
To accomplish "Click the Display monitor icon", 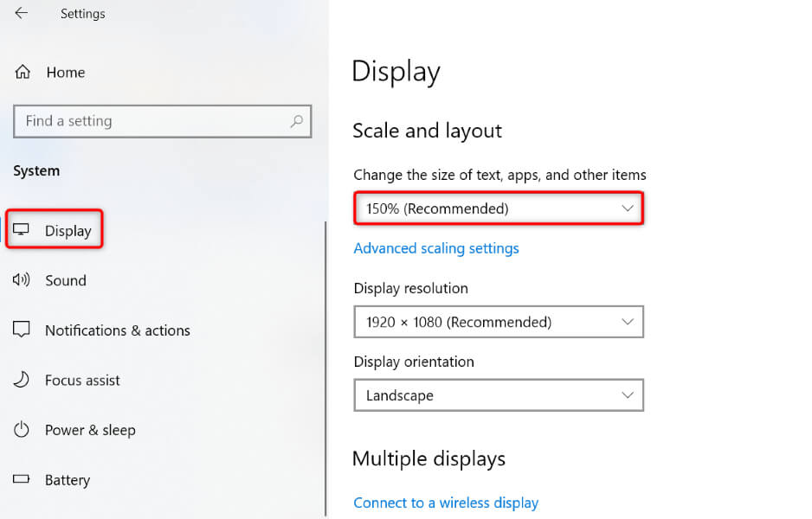I will click(21, 230).
